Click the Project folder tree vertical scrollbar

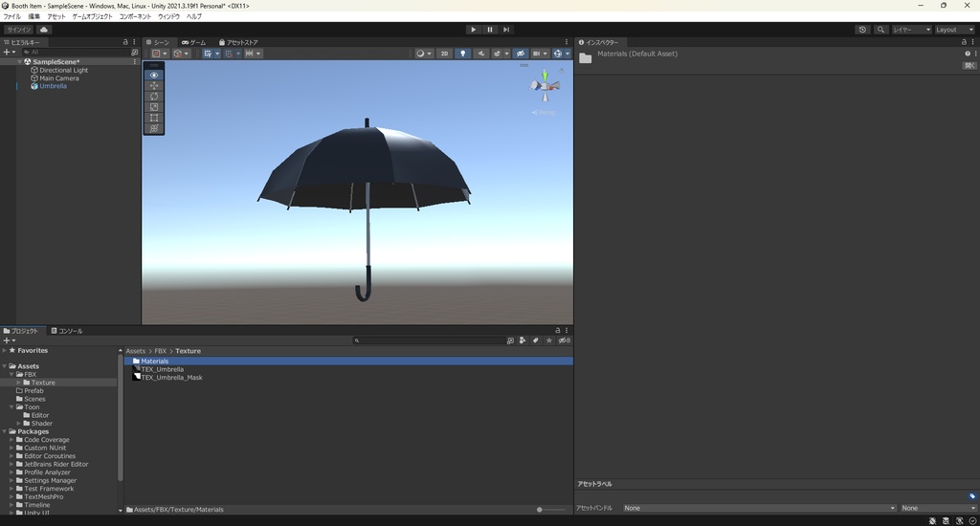[x=120, y=419]
